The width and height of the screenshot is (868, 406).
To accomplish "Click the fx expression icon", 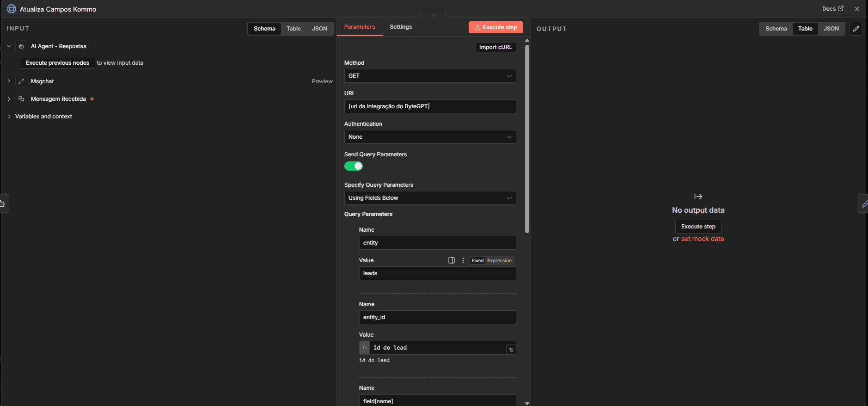I will 365,348.
